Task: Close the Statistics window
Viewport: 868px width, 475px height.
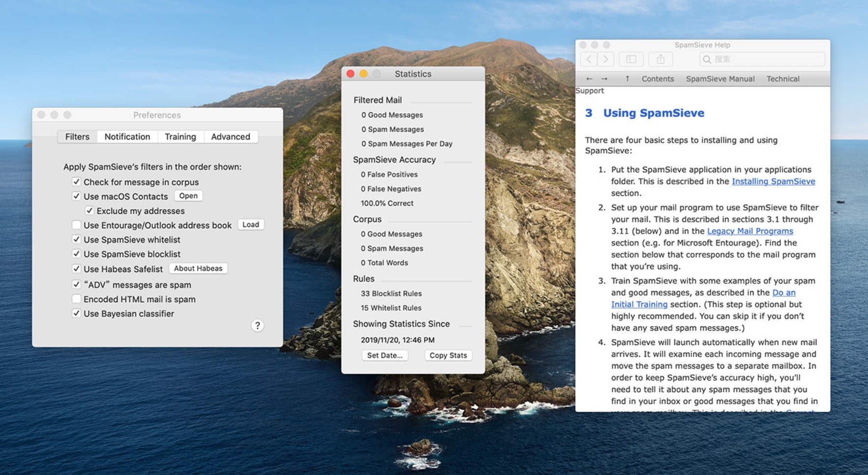Action: (350, 74)
